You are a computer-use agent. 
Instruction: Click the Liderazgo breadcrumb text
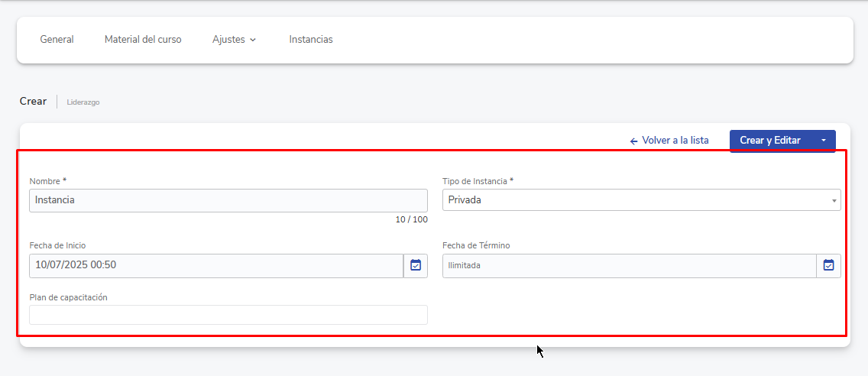tap(83, 102)
